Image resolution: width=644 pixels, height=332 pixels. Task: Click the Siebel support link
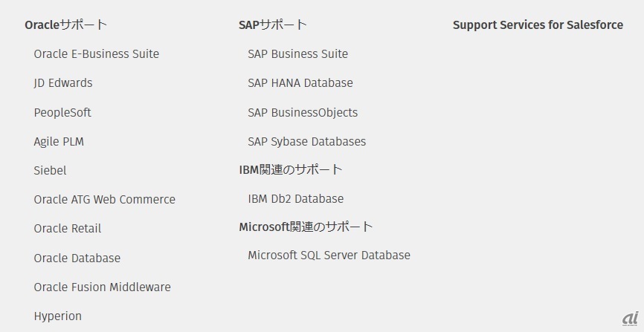(50, 171)
